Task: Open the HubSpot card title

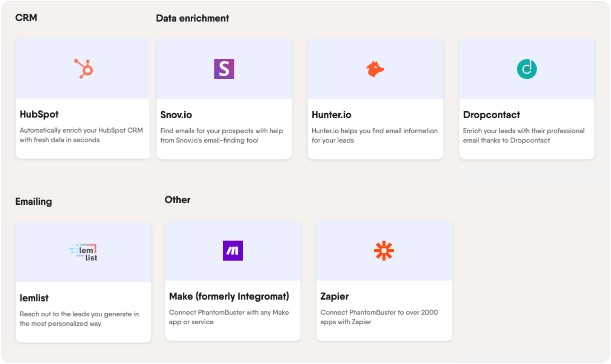Action: pos(39,114)
